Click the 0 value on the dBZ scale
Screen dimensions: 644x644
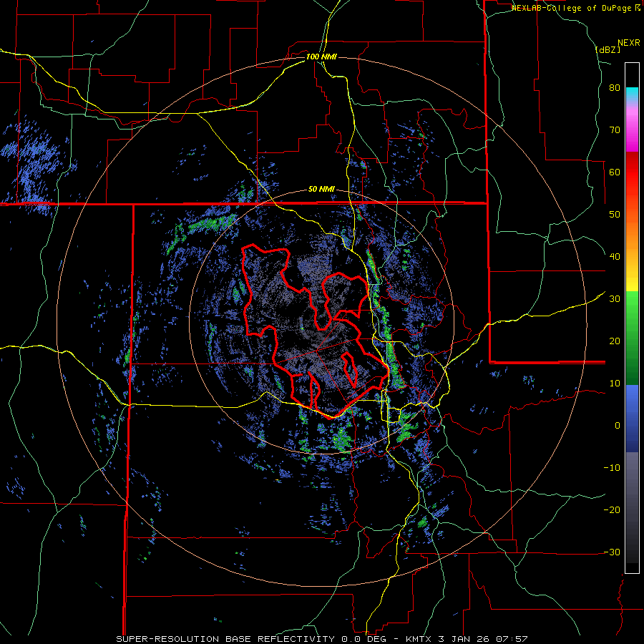click(x=618, y=426)
